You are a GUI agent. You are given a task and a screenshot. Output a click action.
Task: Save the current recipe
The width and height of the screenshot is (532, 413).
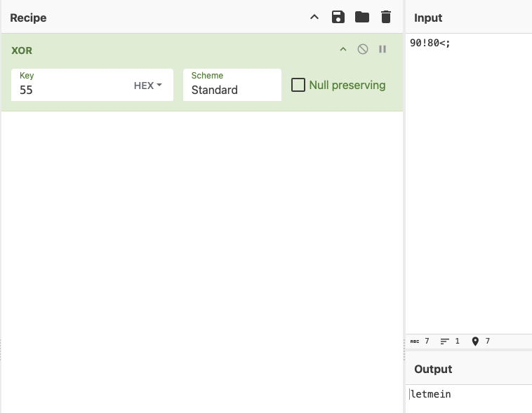(x=338, y=17)
